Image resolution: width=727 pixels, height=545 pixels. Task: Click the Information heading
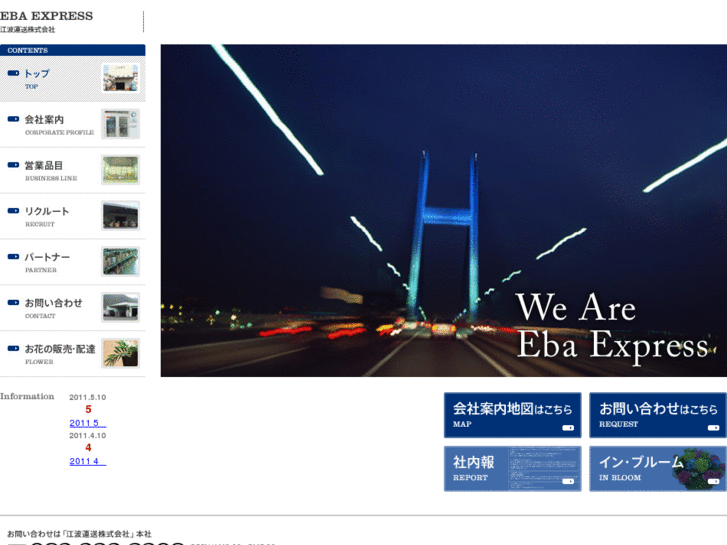click(27, 397)
